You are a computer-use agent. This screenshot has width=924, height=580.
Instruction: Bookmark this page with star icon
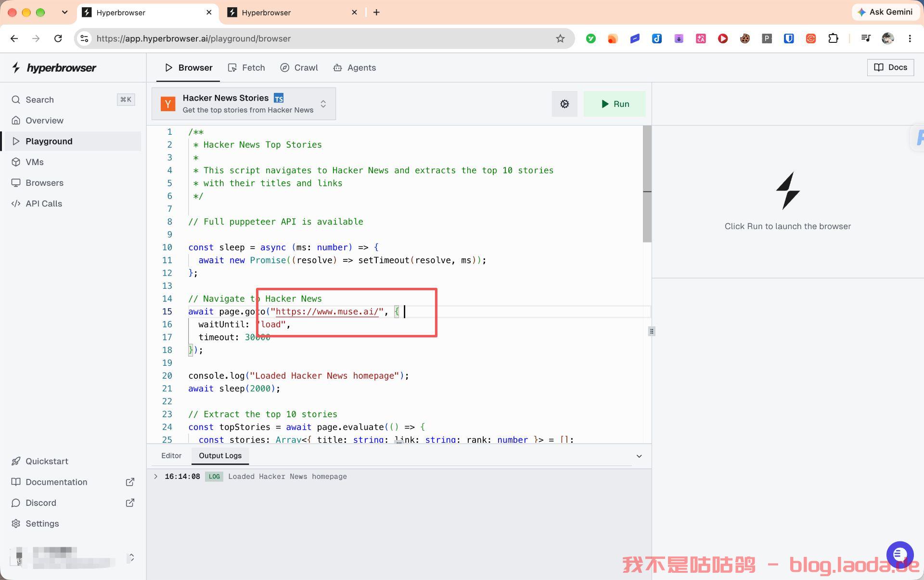coord(560,39)
